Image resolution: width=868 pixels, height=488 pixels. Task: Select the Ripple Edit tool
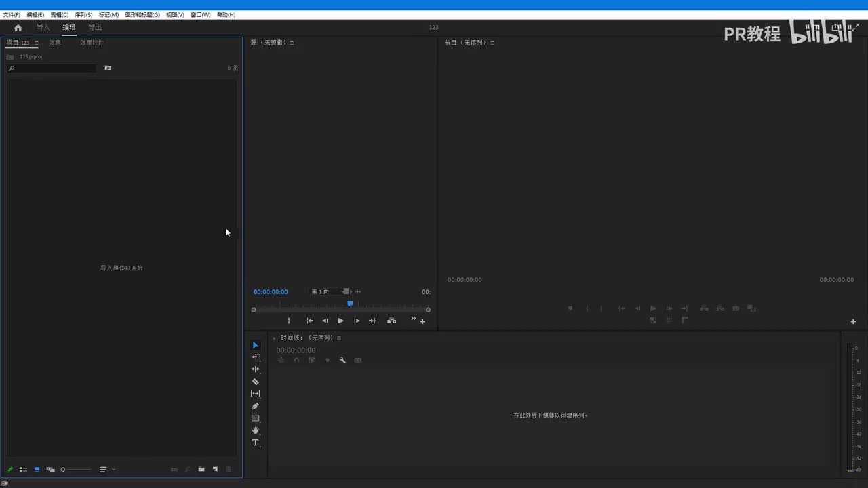tap(256, 369)
